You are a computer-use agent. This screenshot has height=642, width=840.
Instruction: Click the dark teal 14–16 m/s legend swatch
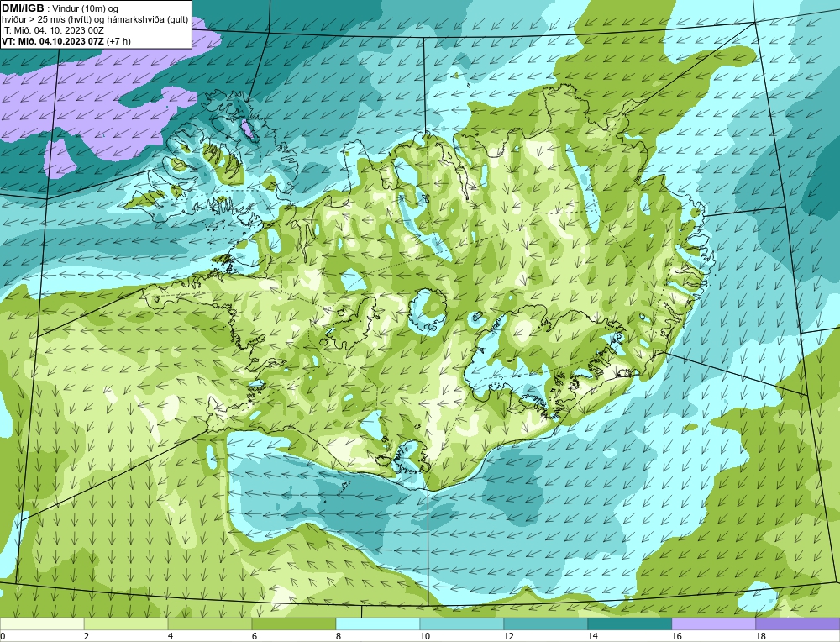coord(629,624)
